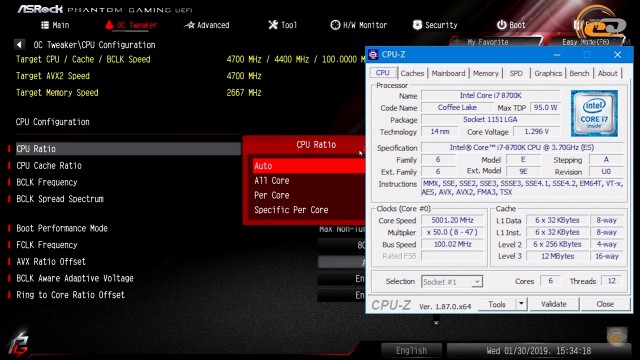Select the CPU tab in CPU-Z

coord(382,73)
